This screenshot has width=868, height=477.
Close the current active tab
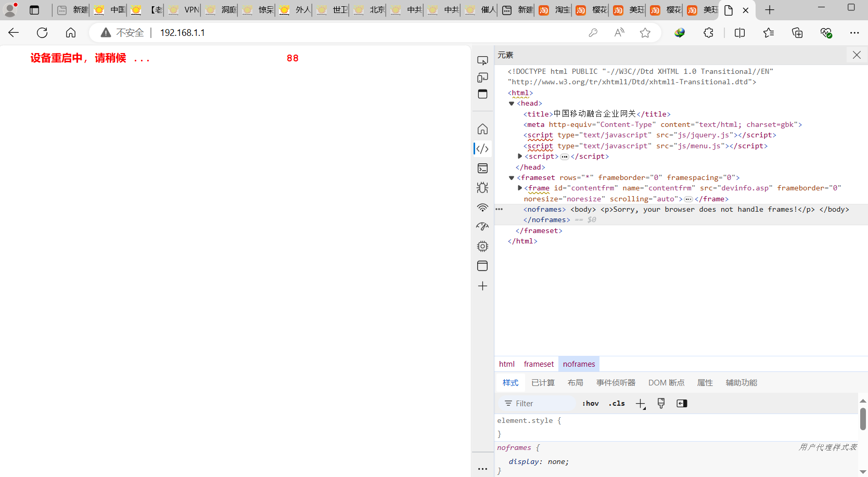pyautogui.click(x=746, y=10)
